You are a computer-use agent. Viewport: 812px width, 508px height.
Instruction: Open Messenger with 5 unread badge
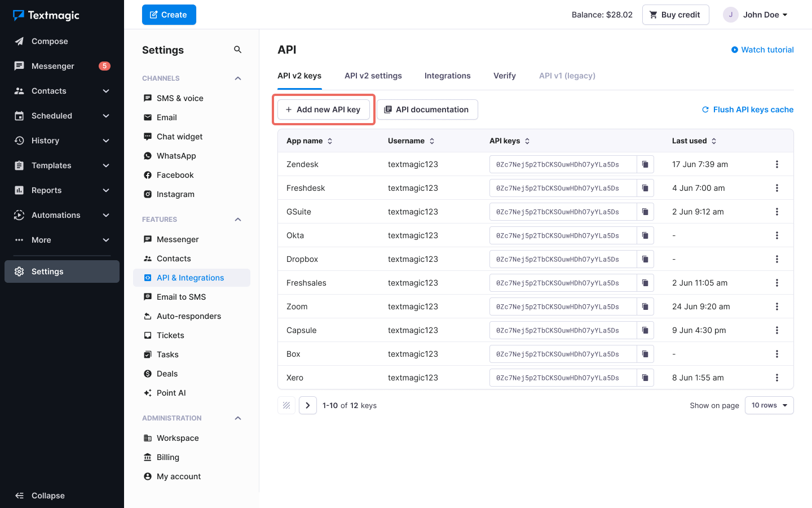[53, 66]
